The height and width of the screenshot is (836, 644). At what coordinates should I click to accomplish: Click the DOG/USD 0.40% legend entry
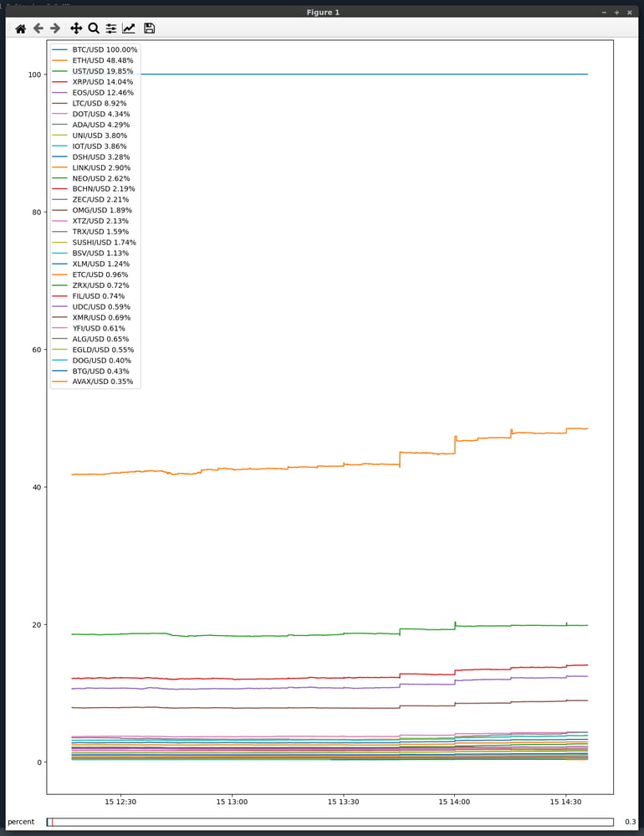[x=92, y=361]
